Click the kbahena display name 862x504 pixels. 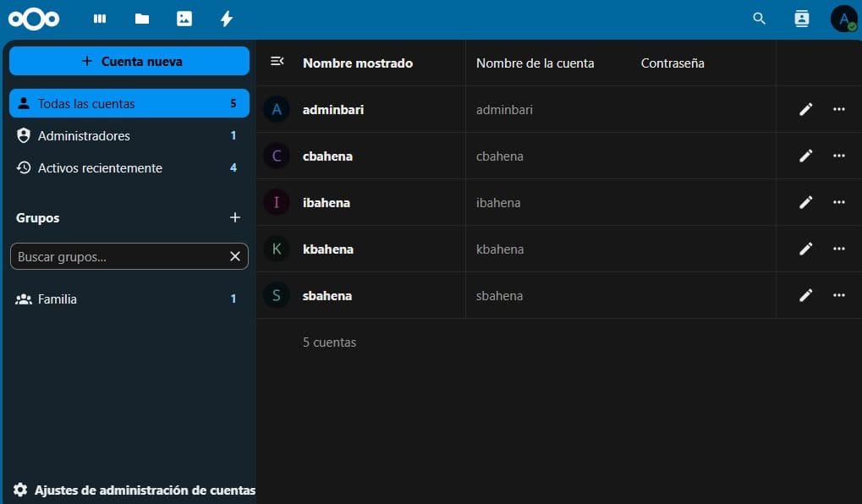[x=327, y=249]
